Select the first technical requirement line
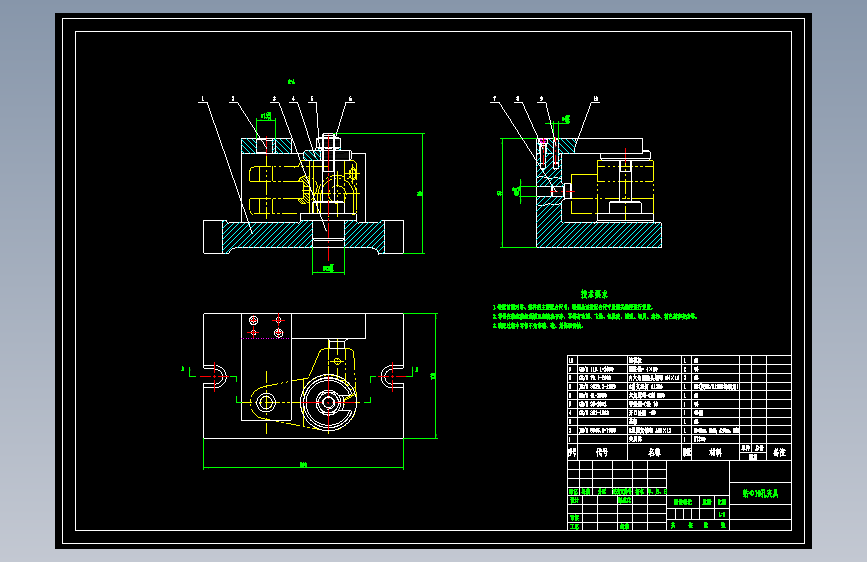 click(x=573, y=307)
